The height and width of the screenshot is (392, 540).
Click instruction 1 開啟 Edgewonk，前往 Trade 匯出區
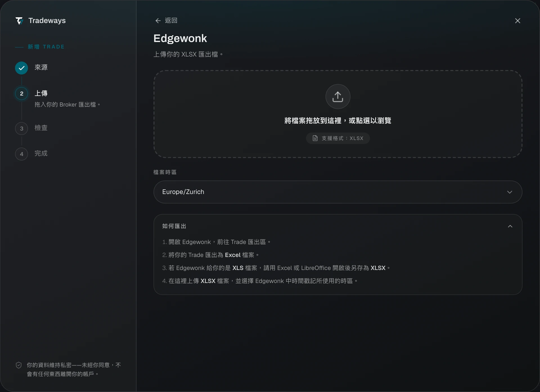click(x=216, y=242)
